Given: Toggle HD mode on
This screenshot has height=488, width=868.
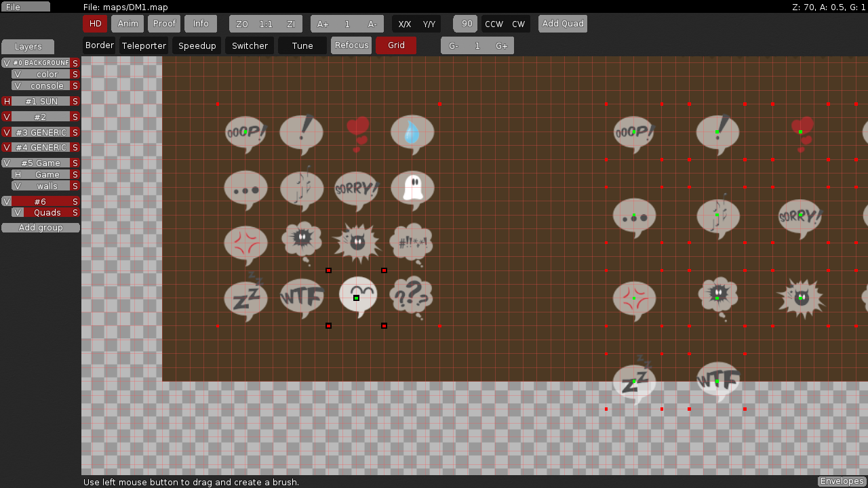Looking at the screenshot, I should [95, 24].
